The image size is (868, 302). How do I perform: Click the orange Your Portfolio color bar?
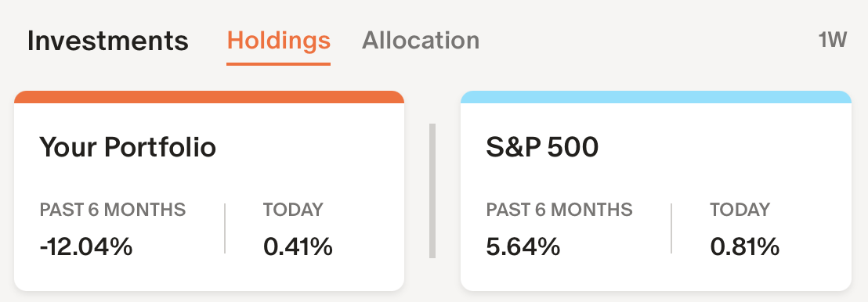[209, 97]
